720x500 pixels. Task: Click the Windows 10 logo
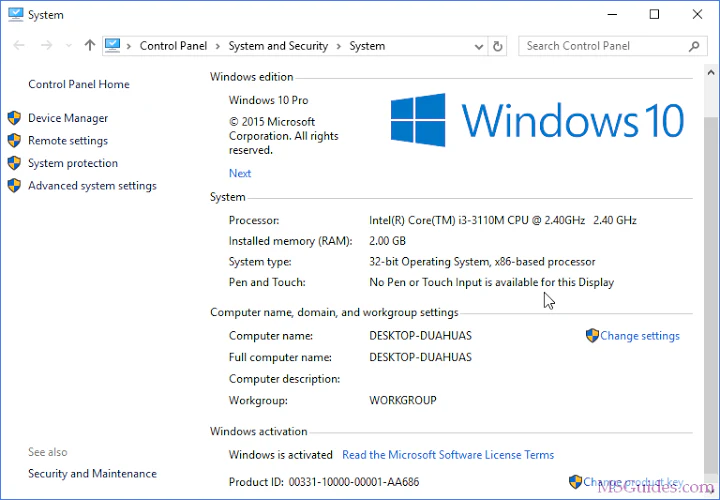click(418, 120)
